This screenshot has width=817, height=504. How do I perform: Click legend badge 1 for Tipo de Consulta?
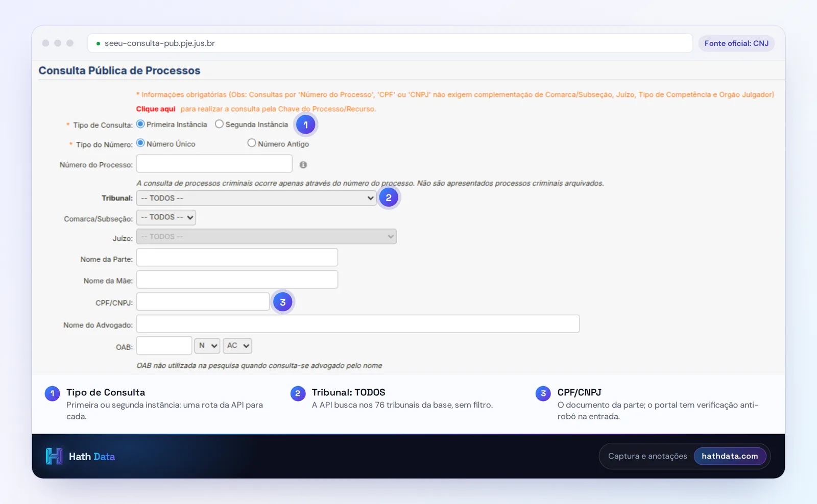(52, 393)
